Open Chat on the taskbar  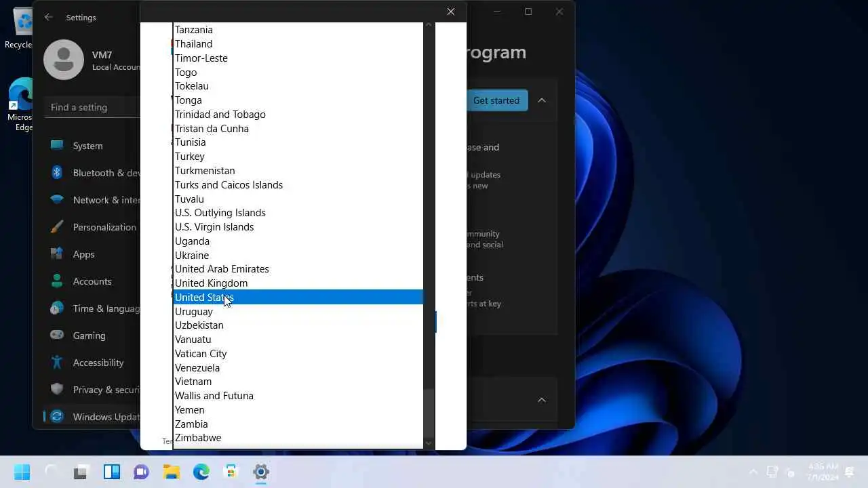point(141,472)
